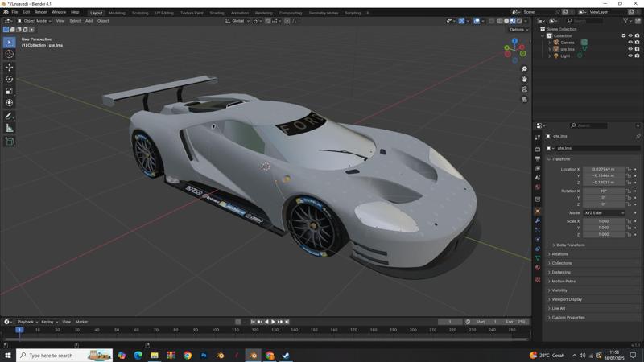The image size is (644, 362).
Task: Toggle Collection exclude checkbox
Action: click(x=623, y=35)
